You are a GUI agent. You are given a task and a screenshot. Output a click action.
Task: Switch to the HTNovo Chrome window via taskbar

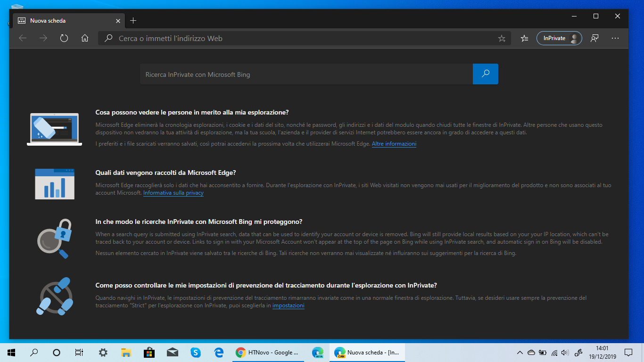pyautogui.click(x=268, y=352)
